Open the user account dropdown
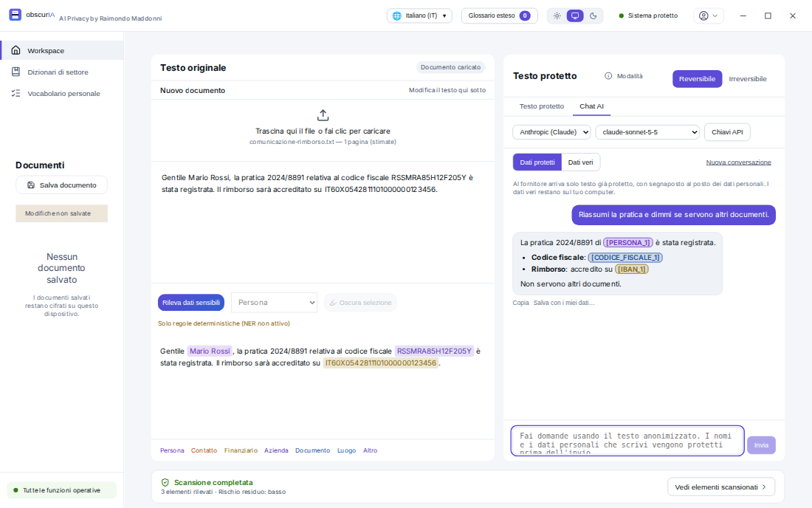This screenshot has width=812, height=508. point(709,16)
